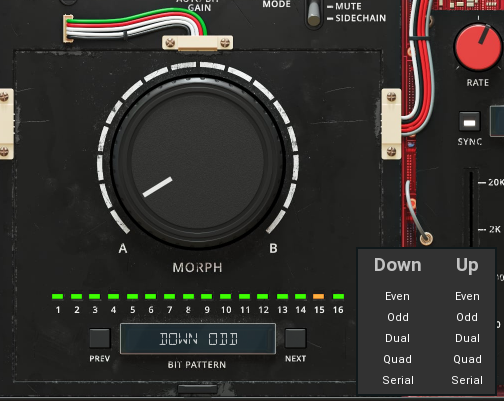The width and height of the screenshot is (504, 401).
Task: Toggle bit 13 LED
Action: pyautogui.click(x=282, y=296)
